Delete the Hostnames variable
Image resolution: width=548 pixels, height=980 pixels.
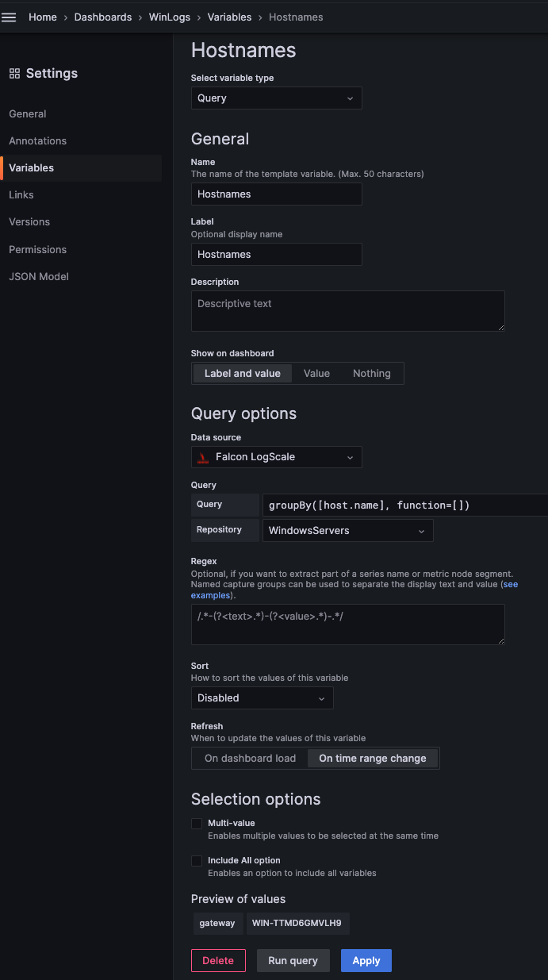[218, 961]
